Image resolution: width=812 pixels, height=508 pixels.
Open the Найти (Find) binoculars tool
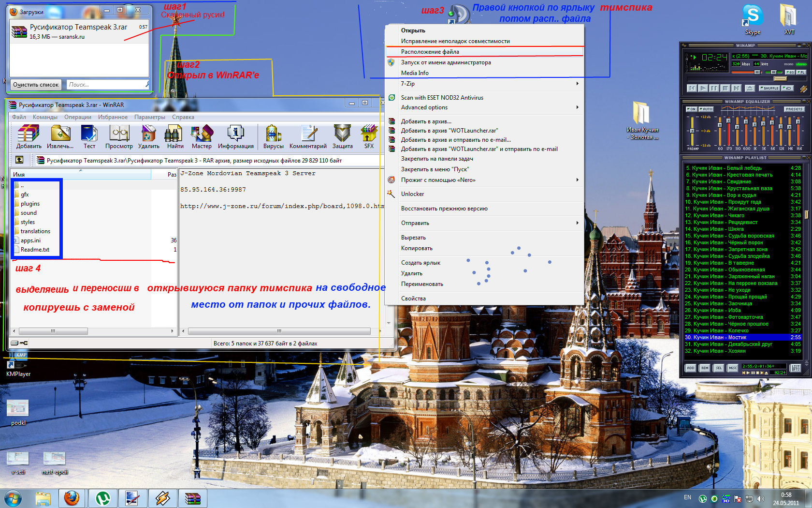(x=175, y=137)
